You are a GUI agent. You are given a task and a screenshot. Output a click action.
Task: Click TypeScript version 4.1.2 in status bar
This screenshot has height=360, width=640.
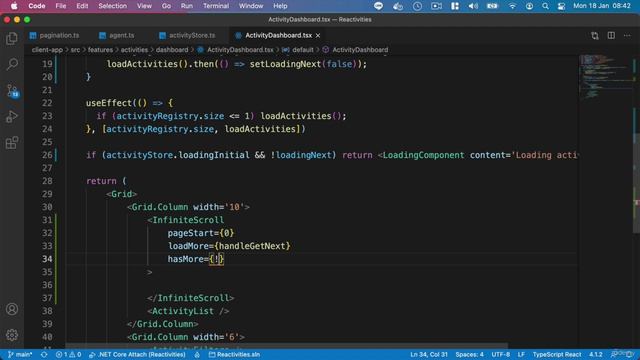[x=596, y=355]
